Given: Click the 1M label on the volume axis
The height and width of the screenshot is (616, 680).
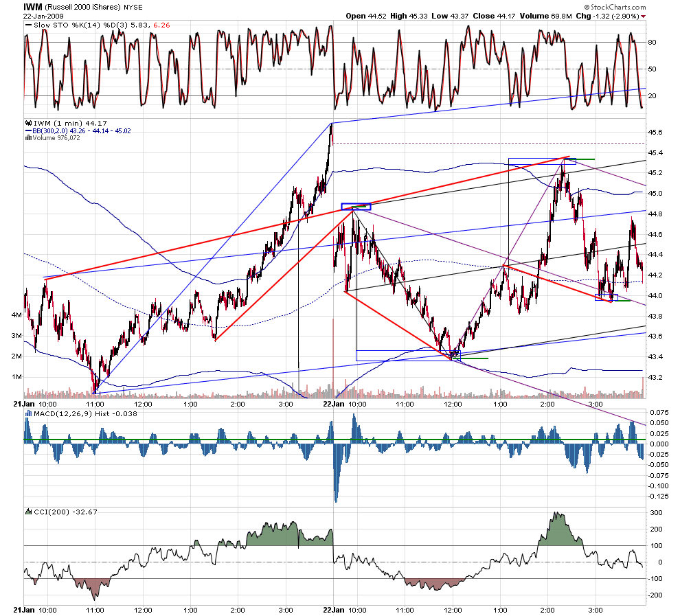Looking at the screenshot, I should point(16,377).
